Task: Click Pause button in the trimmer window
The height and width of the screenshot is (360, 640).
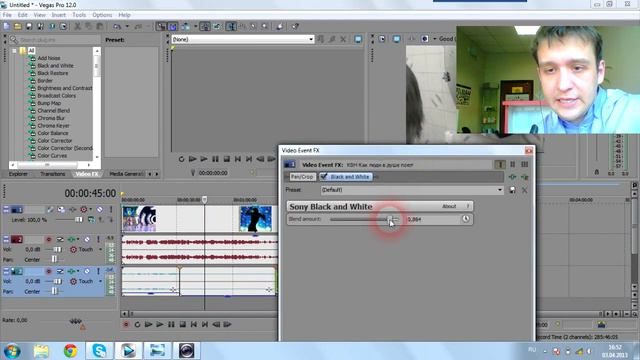Action: coord(215,159)
